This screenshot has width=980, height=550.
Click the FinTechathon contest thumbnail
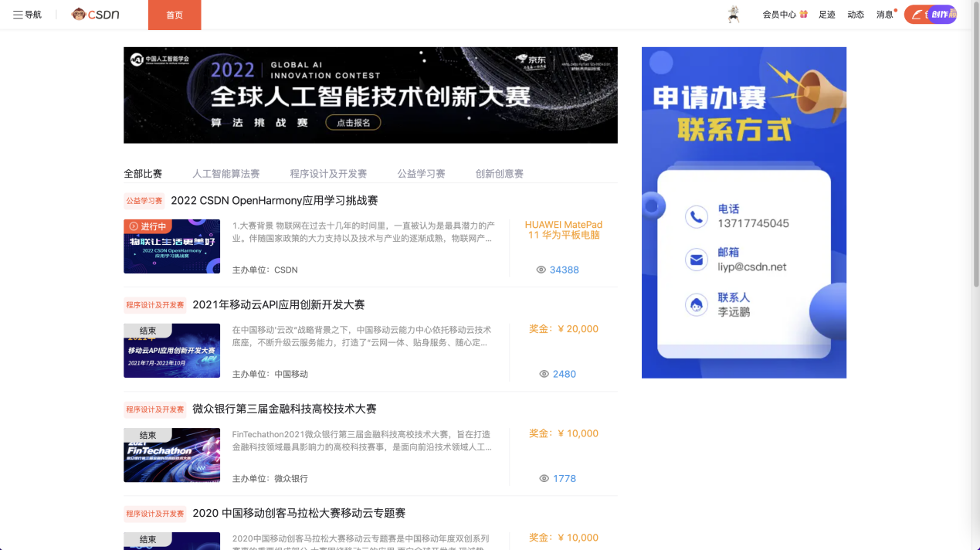(x=171, y=455)
